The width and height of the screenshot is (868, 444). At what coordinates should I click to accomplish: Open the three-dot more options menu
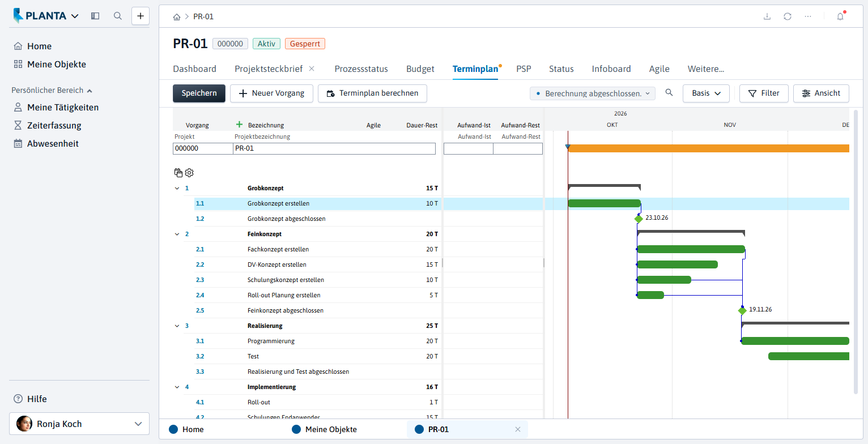coord(808,16)
